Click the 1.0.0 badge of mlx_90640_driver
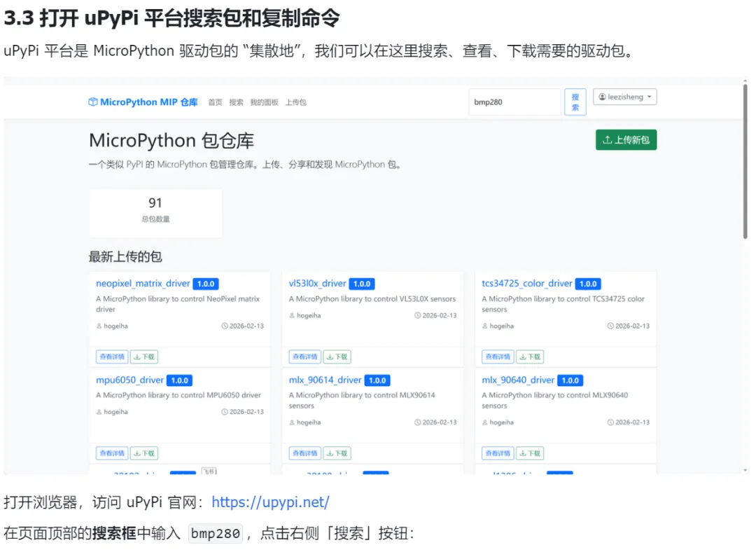 click(x=570, y=380)
